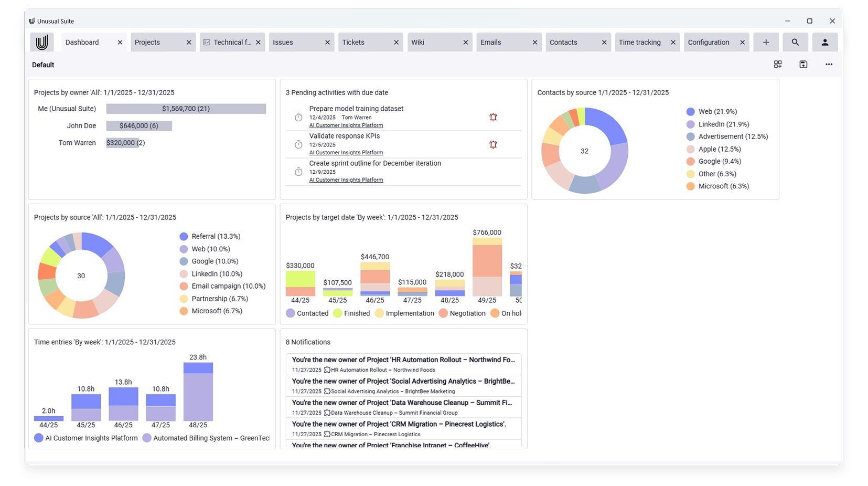Open the CRM Migration – Pinecrest Logistics notification
Viewport: 868px width, 486px height.
click(x=399, y=424)
